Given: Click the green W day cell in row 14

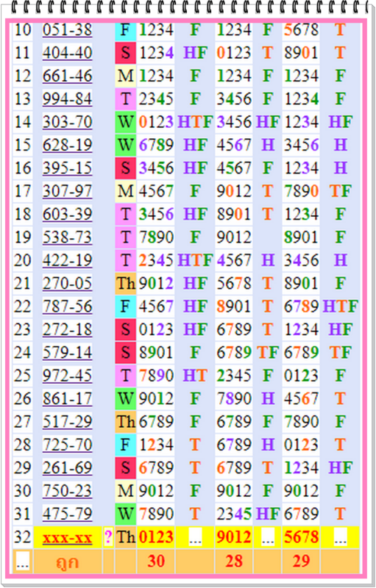Looking at the screenshot, I should point(125,122).
